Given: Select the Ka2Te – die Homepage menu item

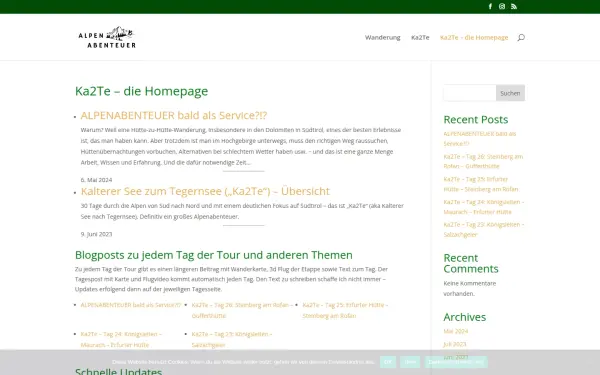Looking at the screenshot, I should tap(474, 38).
